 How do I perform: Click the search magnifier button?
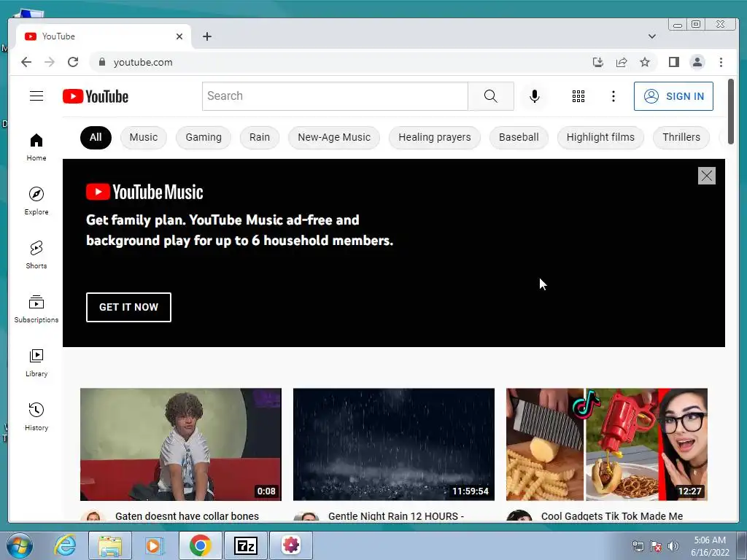point(491,96)
